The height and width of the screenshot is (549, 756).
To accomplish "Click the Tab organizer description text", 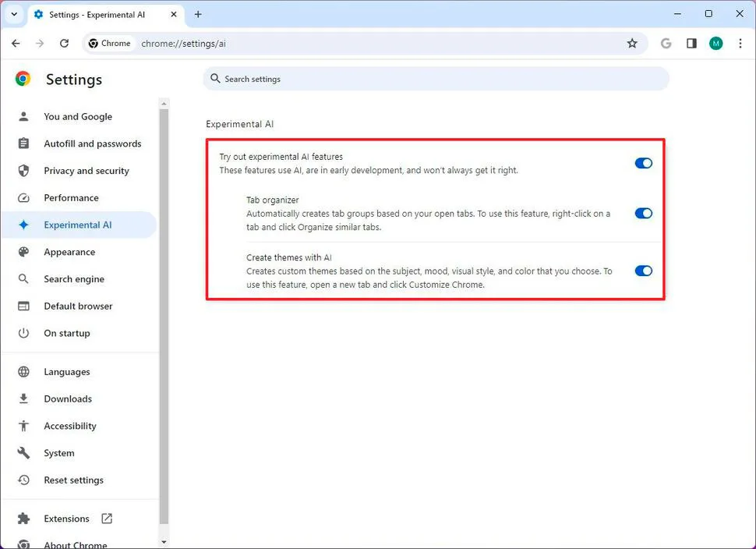I will [x=428, y=220].
